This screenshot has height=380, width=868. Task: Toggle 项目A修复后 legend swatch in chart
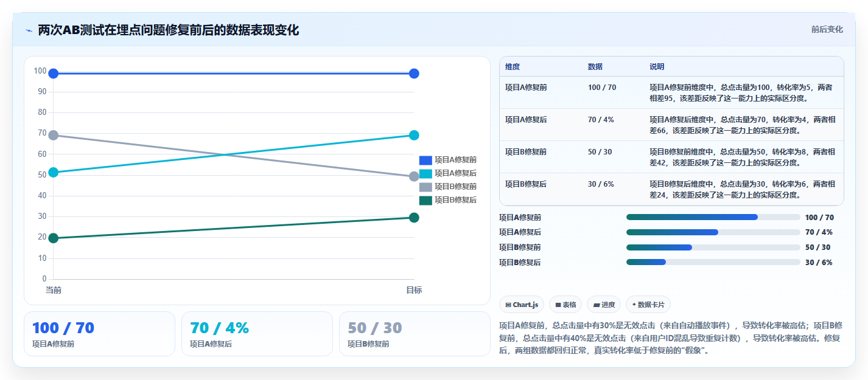coord(425,173)
